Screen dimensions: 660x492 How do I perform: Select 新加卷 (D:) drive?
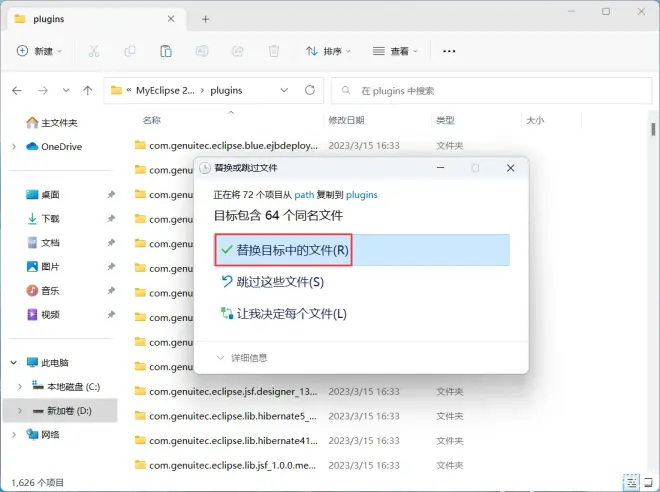pos(62,410)
